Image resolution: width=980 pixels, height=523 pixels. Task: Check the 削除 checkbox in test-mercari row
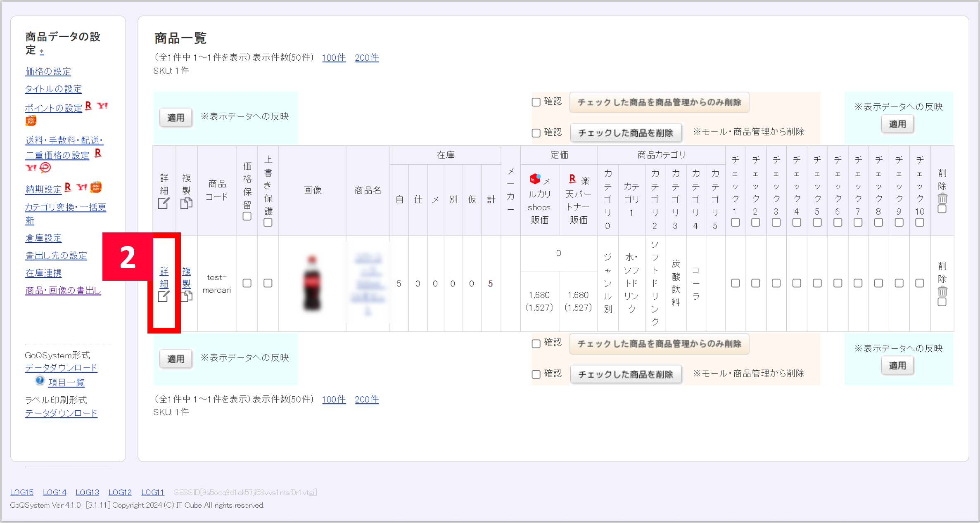pyautogui.click(x=942, y=302)
